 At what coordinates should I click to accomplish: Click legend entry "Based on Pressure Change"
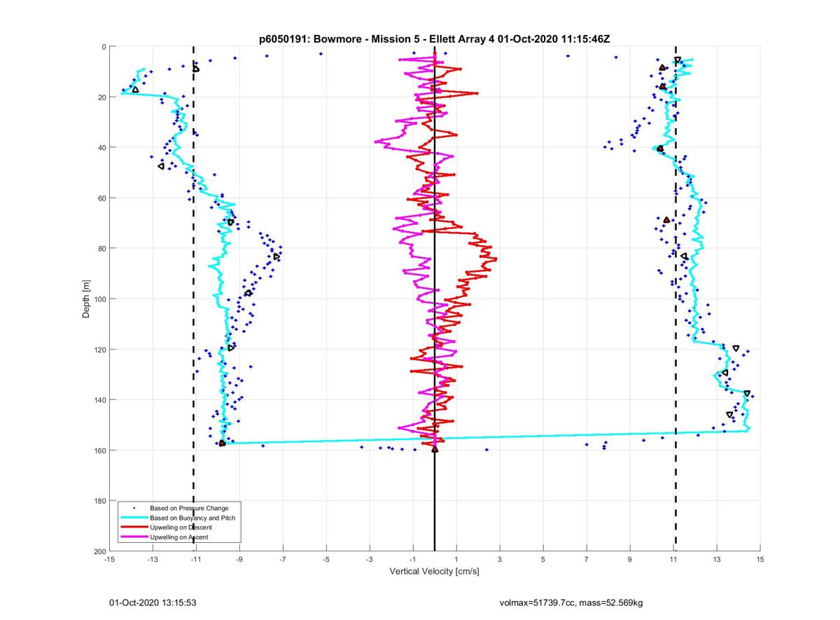point(189,508)
